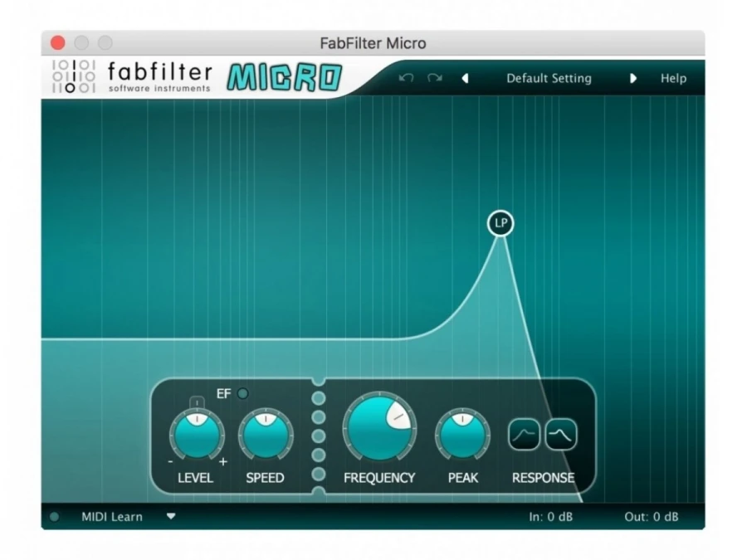Click the MIDI Learn button
This screenshot has height=560, width=747.
point(112,517)
